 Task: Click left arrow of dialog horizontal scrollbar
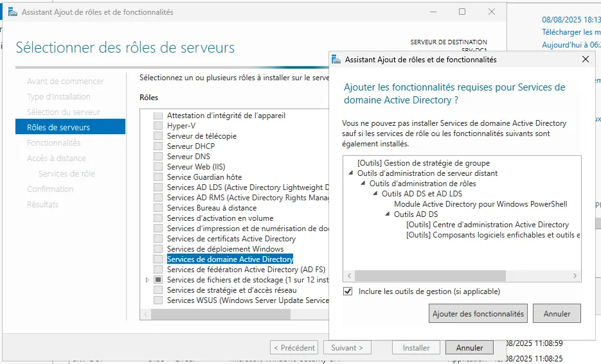pos(348,275)
